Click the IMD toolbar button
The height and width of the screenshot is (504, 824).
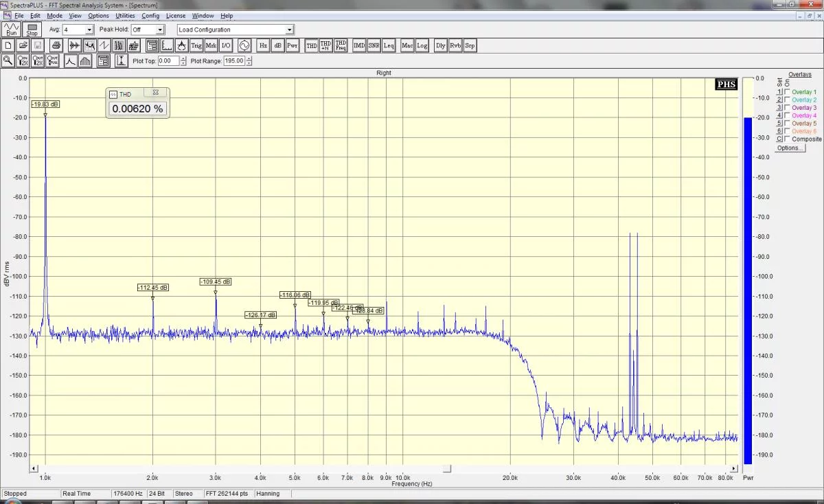(359, 45)
